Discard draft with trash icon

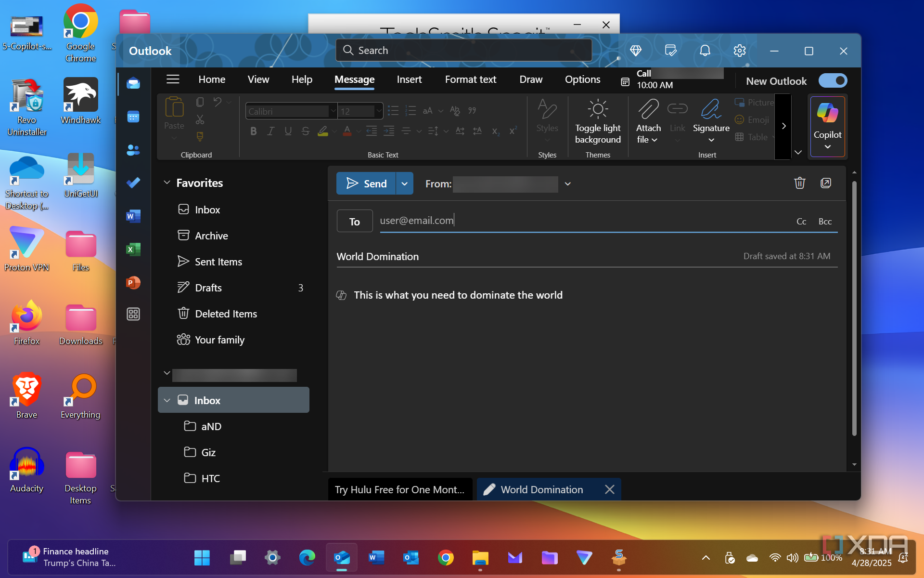(x=799, y=183)
